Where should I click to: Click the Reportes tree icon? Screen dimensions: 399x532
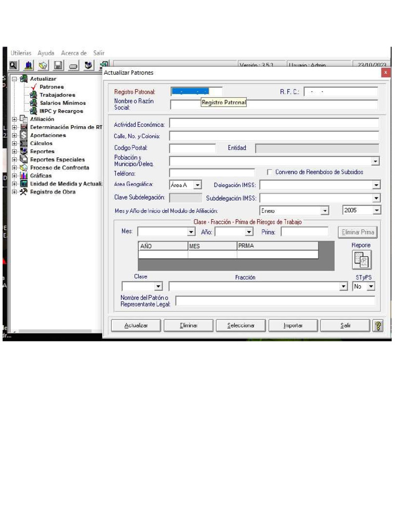(x=23, y=151)
